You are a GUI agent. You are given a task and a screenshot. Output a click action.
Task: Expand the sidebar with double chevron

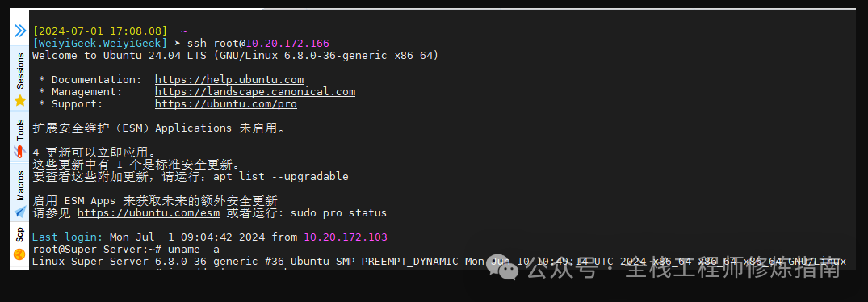20,31
